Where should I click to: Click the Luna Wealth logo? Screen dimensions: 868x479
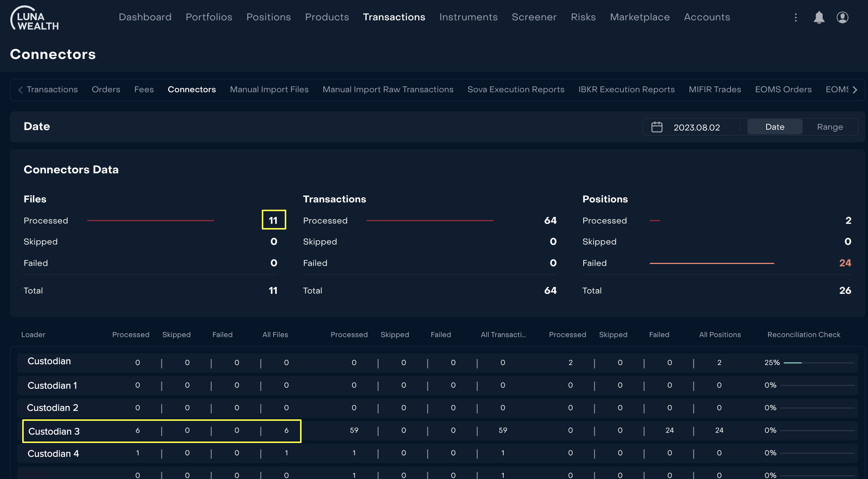[34, 18]
